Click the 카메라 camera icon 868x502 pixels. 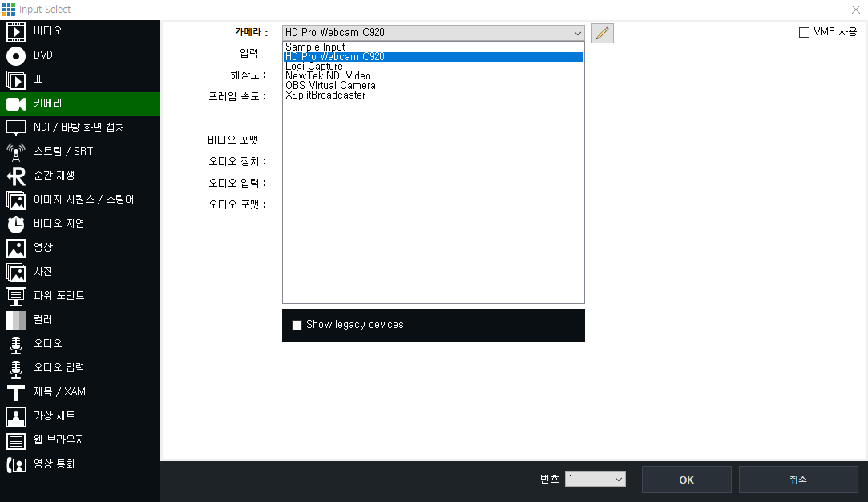tap(15, 103)
